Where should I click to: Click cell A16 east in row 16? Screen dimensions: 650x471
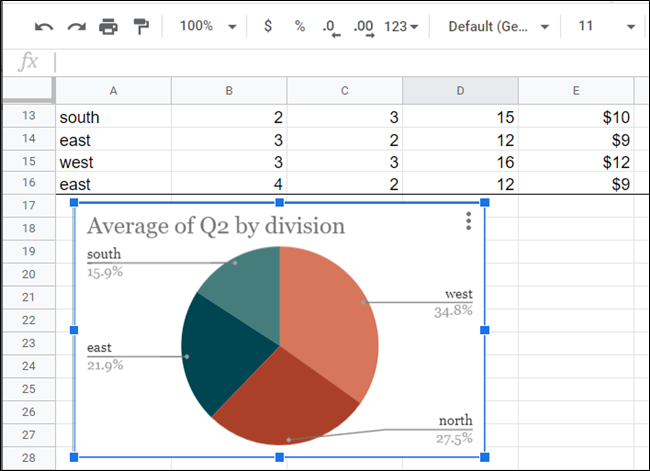pos(113,184)
